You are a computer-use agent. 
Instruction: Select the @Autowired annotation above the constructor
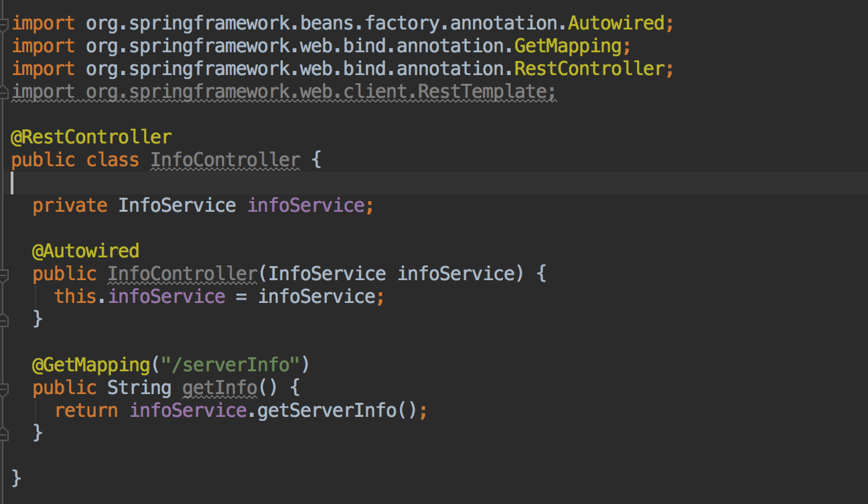point(86,251)
